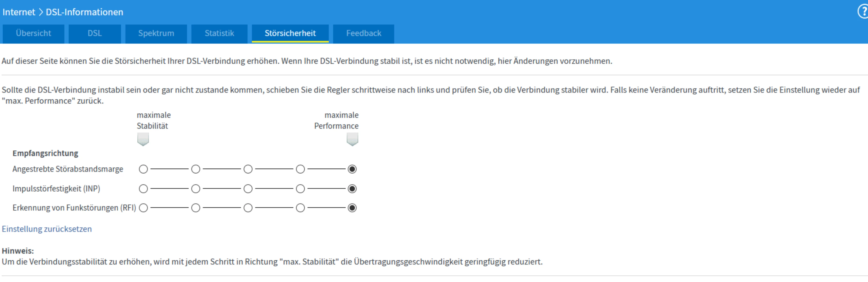The image size is (868, 282).
Task: Select the Störsicherheit tab
Action: (290, 33)
